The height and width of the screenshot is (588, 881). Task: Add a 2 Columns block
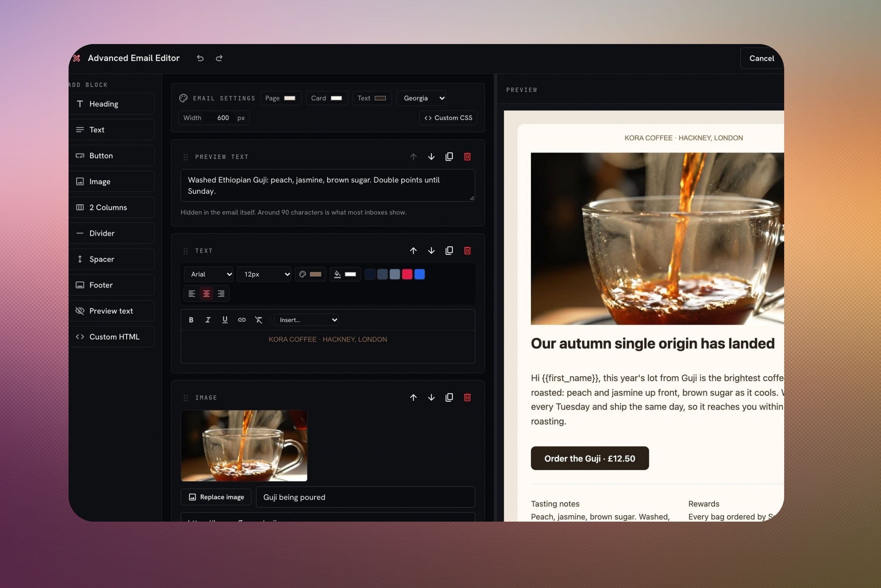tap(111, 207)
